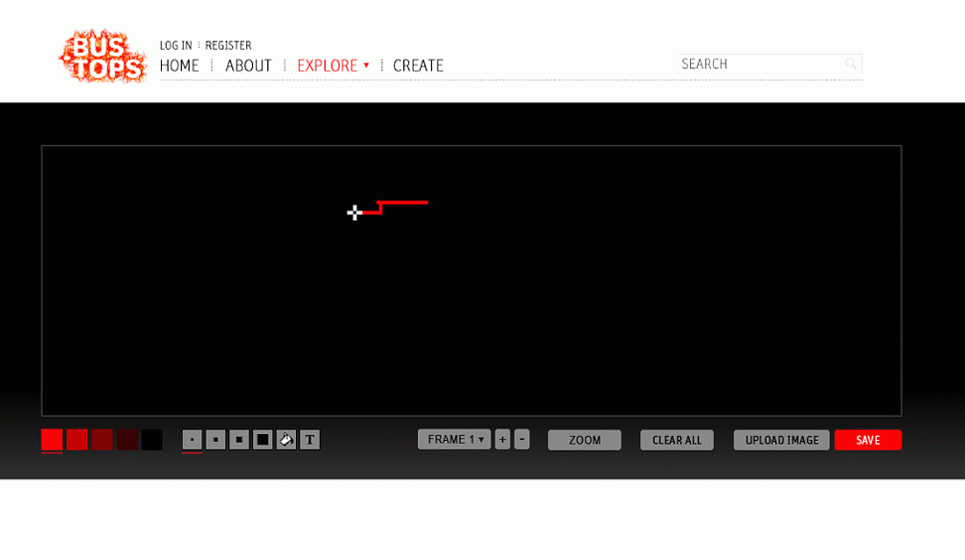Screen dimensions: 965x560
Task: Click the Upload Image button
Action: 781,440
